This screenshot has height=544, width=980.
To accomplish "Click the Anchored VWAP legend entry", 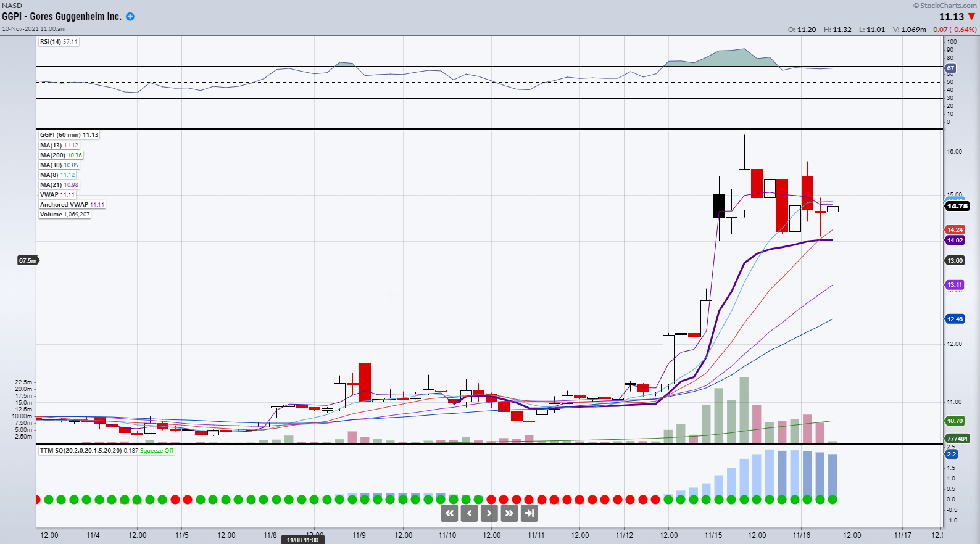I will (x=72, y=205).
